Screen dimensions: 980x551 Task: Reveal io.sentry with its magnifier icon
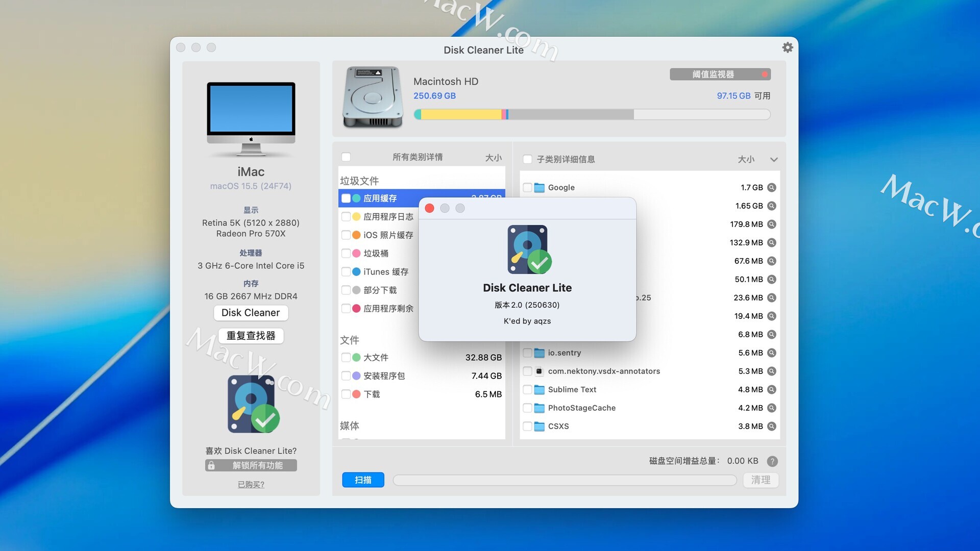click(772, 353)
